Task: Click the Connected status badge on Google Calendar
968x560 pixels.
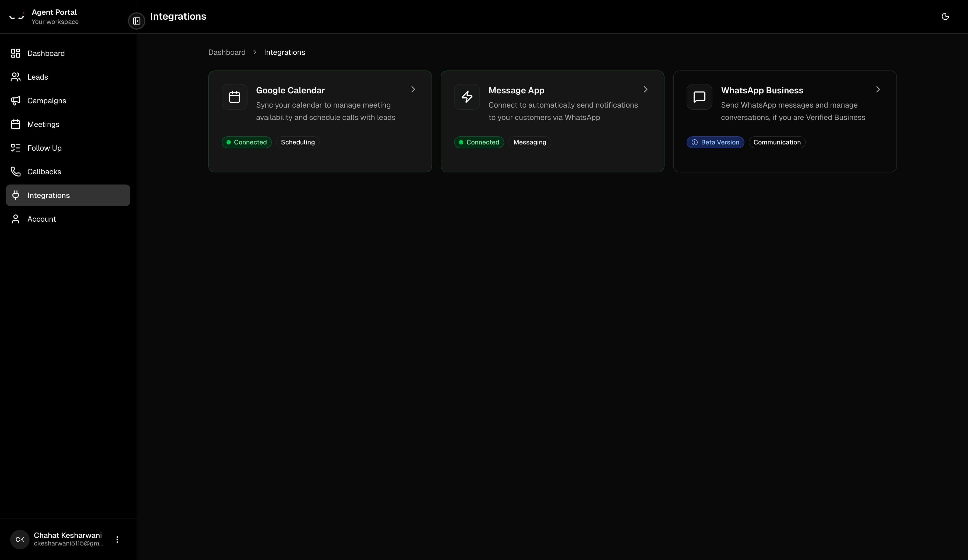Action: pos(246,142)
